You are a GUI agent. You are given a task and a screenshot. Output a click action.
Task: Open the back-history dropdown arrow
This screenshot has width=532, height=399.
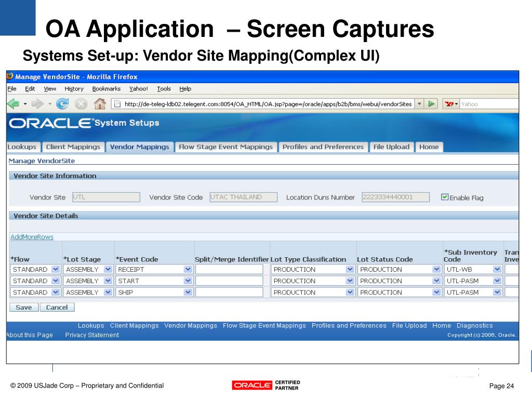coord(25,104)
